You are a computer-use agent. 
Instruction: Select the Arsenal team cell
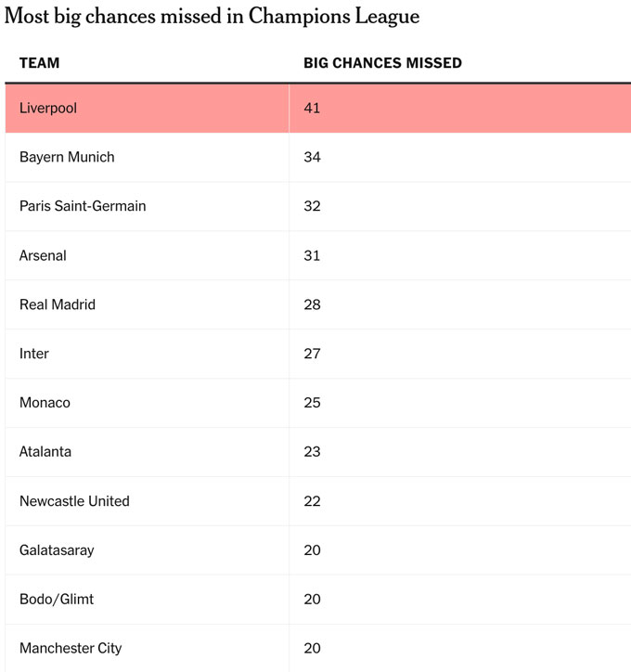pos(43,255)
